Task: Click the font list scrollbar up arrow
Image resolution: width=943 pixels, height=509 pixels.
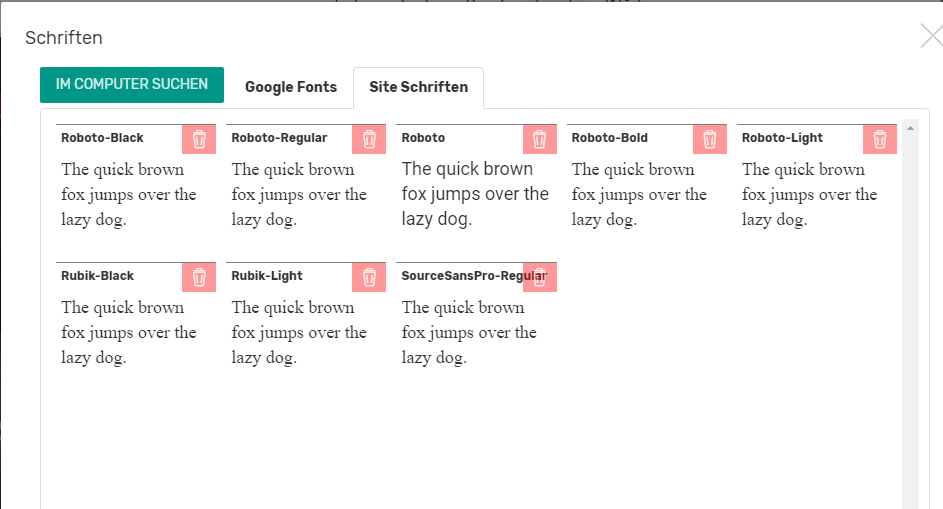Action: tap(910, 128)
